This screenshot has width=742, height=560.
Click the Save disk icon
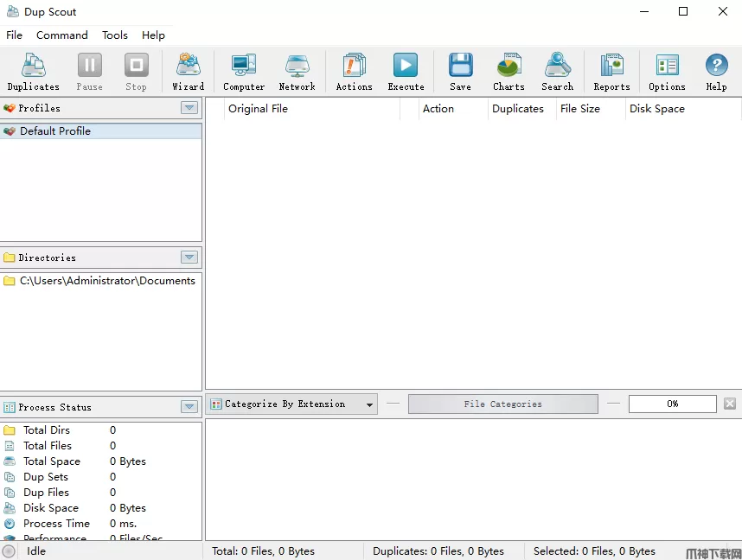pos(460,72)
